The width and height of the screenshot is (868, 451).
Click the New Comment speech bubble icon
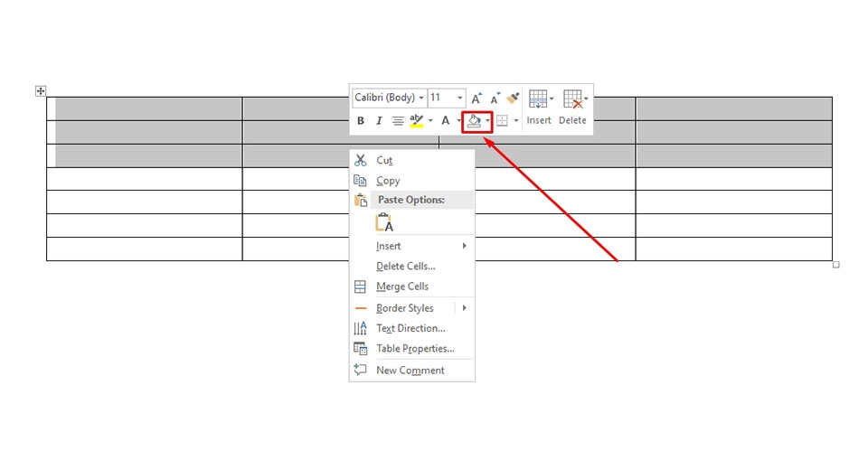click(360, 370)
